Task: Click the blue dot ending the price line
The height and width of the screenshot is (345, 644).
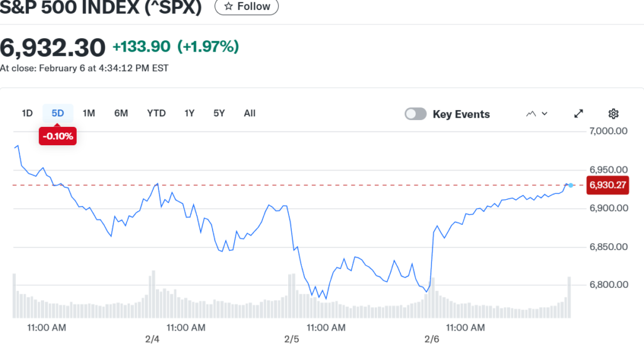Action: pos(570,185)
